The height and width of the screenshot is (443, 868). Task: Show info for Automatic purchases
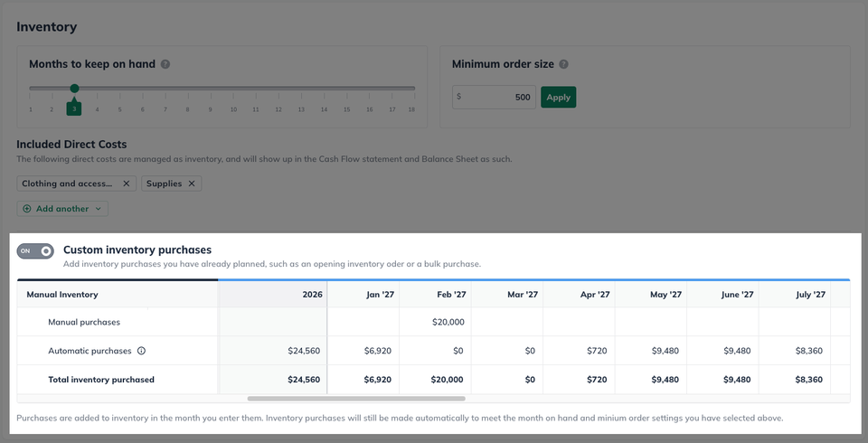click(142, 351)
